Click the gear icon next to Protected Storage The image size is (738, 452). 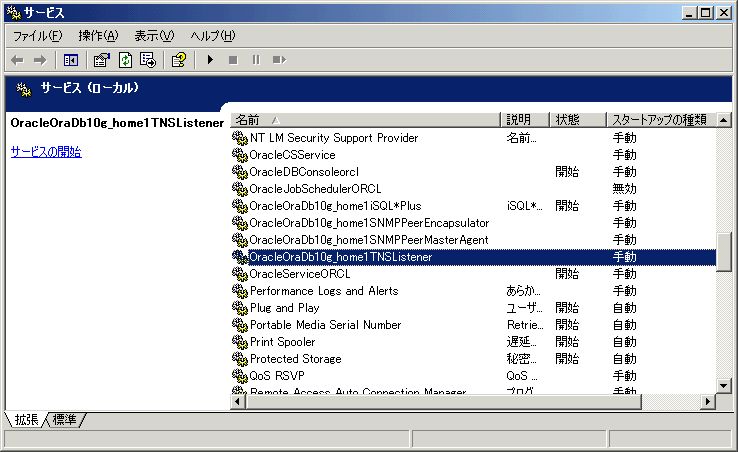coord(240,359)
